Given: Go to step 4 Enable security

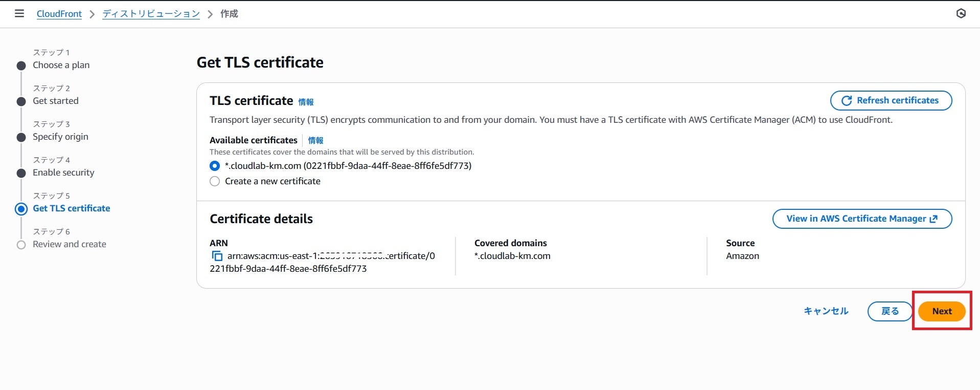Looking at the screenshot, I should coord(63,172).
